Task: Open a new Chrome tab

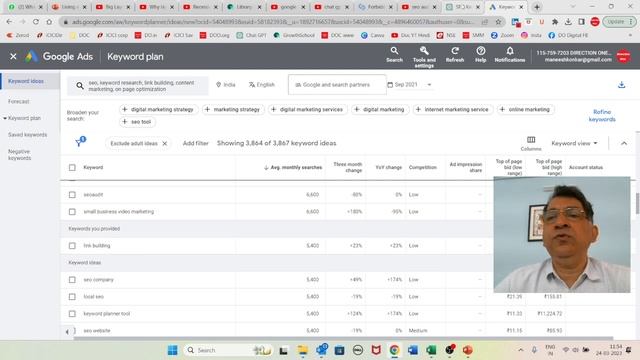Action: point(537,7)
